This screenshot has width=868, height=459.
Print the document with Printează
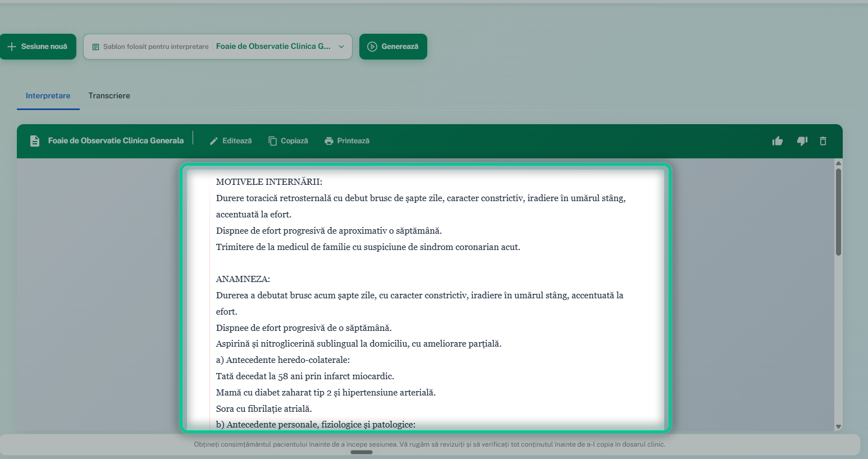point(347,141)
